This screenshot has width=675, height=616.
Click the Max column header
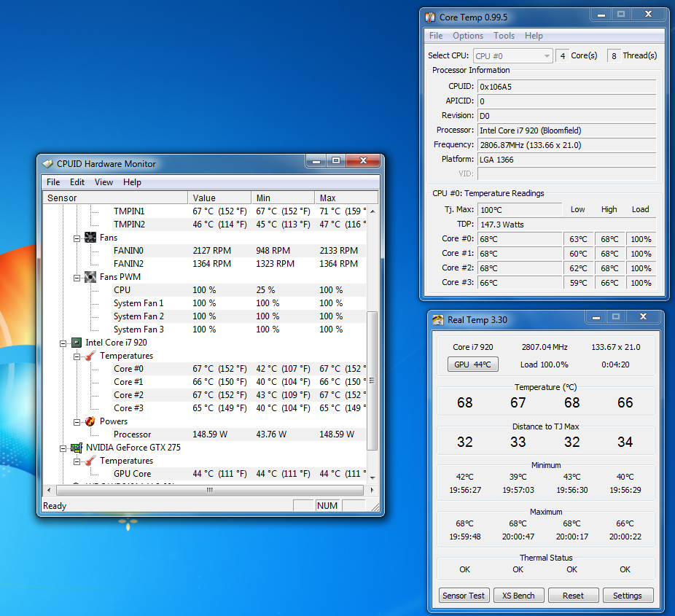coord(346,198)
